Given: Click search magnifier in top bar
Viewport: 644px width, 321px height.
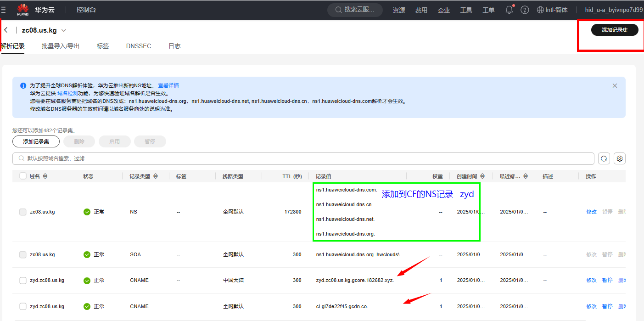Looking at the screenshot, I should (338, 10).
